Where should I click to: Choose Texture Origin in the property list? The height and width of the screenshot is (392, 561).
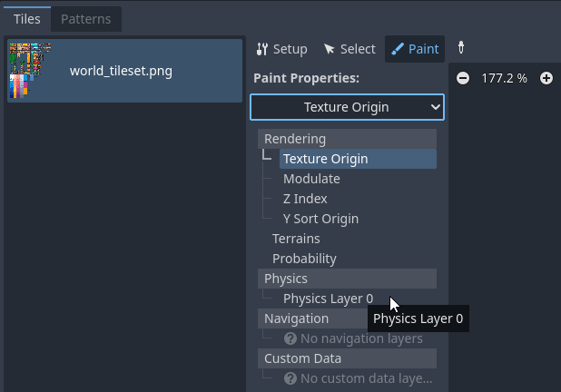tap(325, 159)
